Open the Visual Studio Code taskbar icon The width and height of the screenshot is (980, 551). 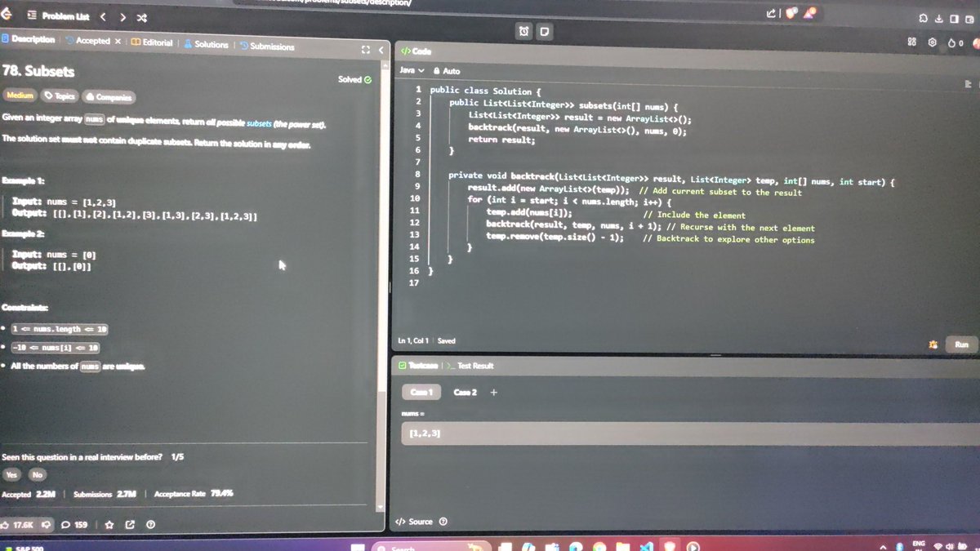647,546
